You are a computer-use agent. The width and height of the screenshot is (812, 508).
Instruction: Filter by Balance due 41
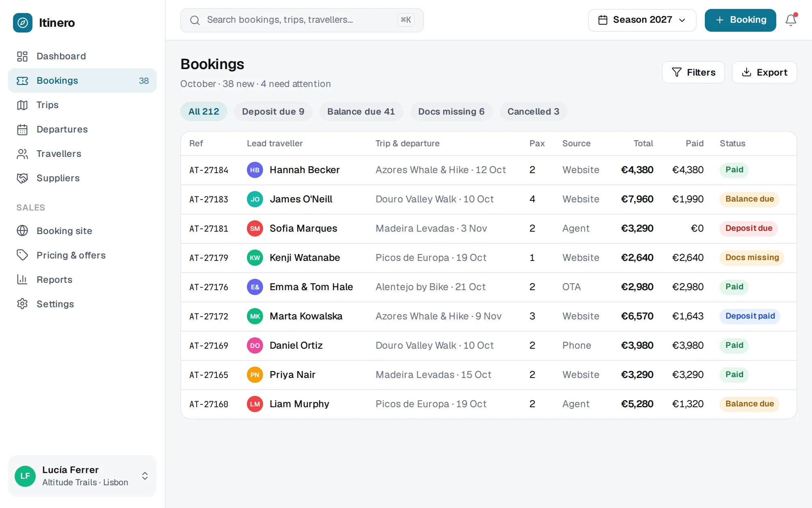coord(361,111)
